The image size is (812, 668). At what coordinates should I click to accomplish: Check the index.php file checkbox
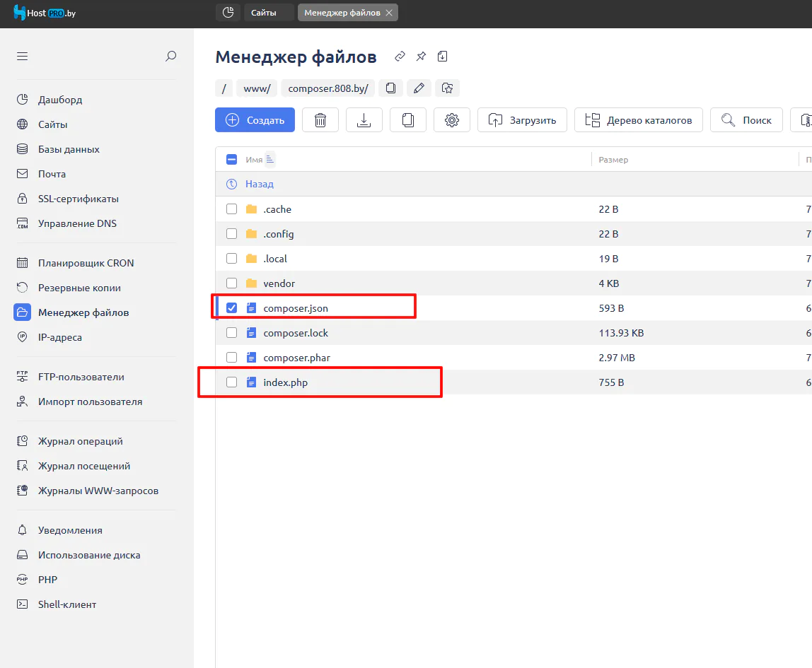231,382
